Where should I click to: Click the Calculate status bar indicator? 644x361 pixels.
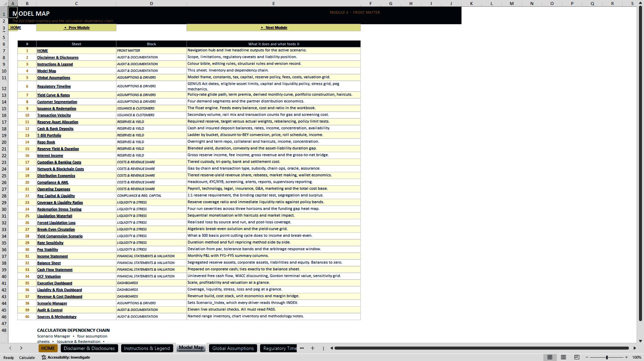click(x=27, y=358)
